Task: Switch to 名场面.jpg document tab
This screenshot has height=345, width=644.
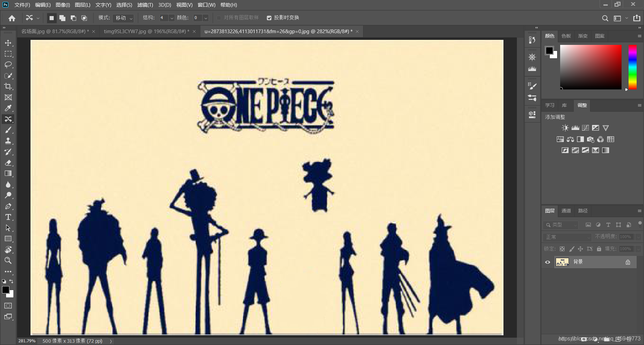Action: [55, 31]
